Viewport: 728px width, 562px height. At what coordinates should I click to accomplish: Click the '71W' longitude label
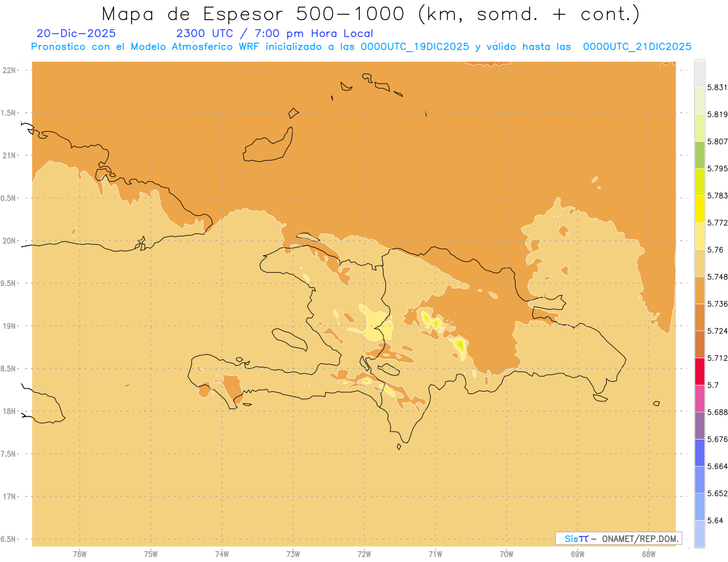tap(436, 554)
